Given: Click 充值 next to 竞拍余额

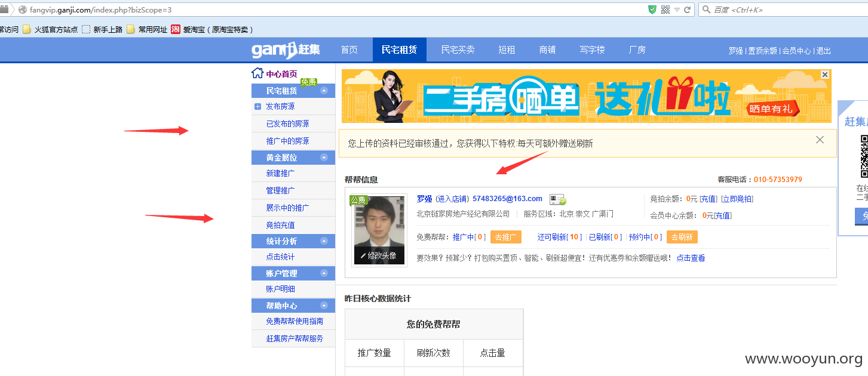Looking at the screenshot, I should pos(708,199).
